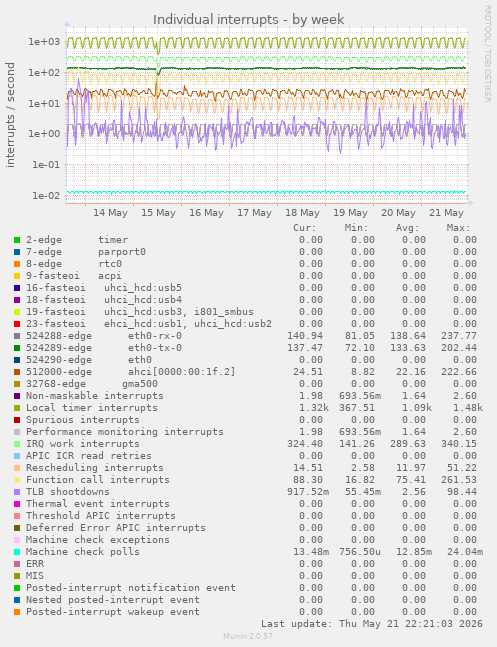This screenshot has width=497, height=647.
Task: Click the Cur column header
Action: (x=305, y=228)
